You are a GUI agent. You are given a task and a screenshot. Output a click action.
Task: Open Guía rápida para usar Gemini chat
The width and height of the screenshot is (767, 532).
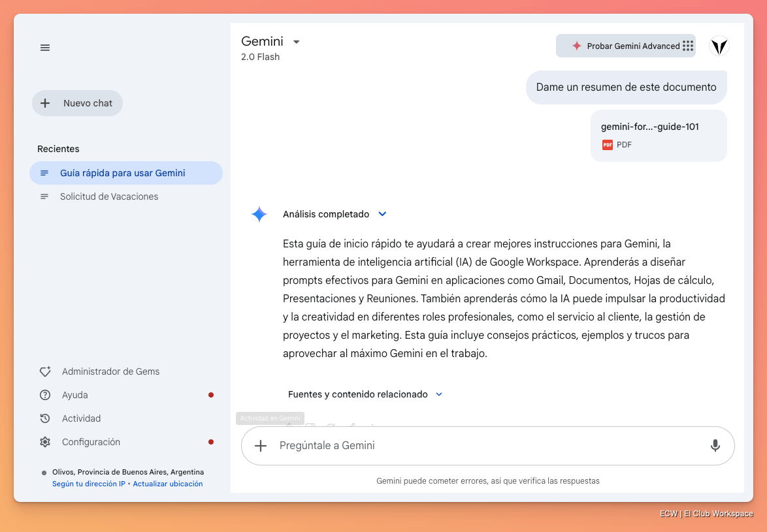(x=125, y=173)
